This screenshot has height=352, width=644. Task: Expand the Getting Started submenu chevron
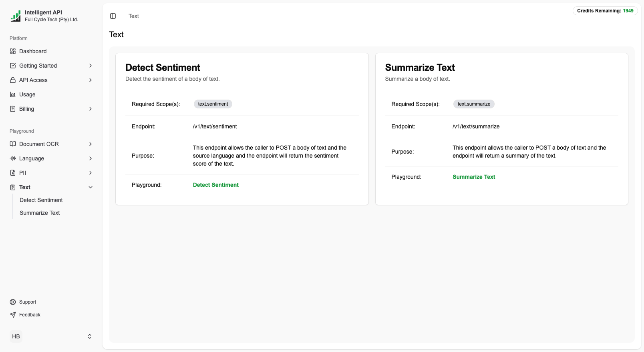point(91,66)
